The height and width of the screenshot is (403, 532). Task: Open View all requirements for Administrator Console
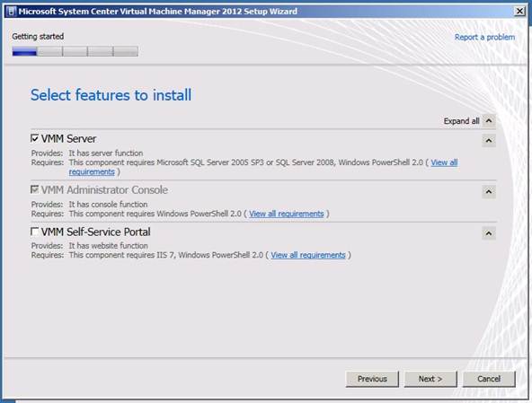click(x=287, y=214)
